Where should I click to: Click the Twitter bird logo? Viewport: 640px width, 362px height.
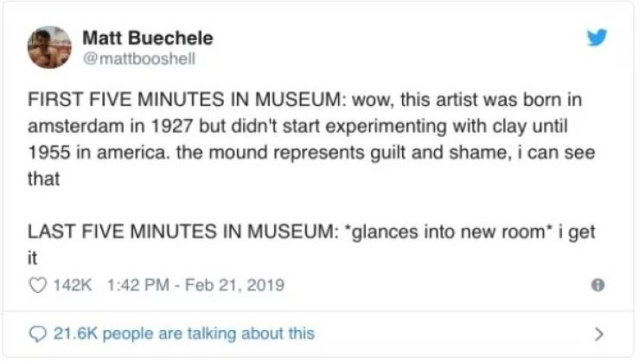coord(597,38)
